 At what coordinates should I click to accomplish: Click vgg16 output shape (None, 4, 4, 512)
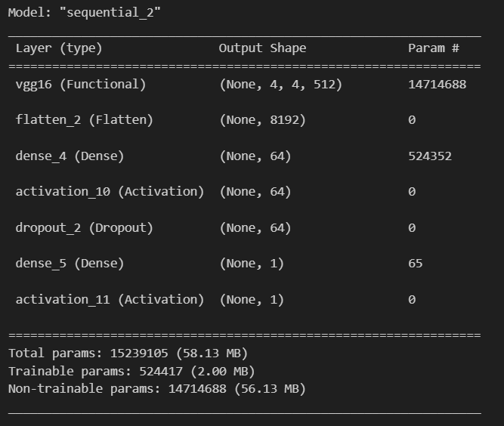[280, 85]
